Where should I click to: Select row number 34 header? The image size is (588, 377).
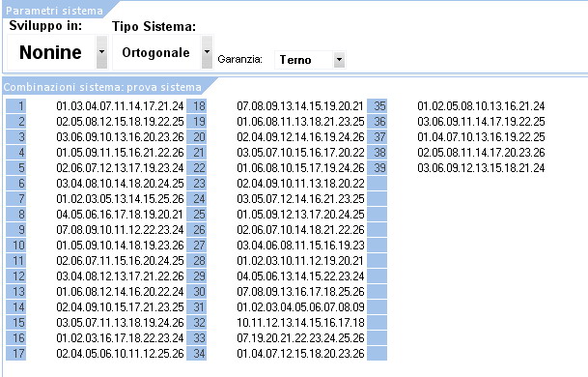click(x=197, y=354)
